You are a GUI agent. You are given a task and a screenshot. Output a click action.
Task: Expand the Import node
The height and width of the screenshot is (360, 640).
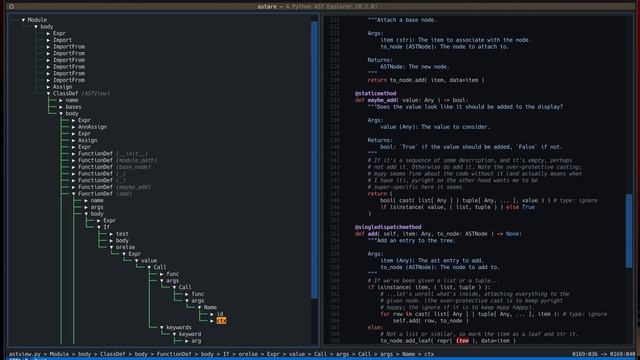(49, 40)
